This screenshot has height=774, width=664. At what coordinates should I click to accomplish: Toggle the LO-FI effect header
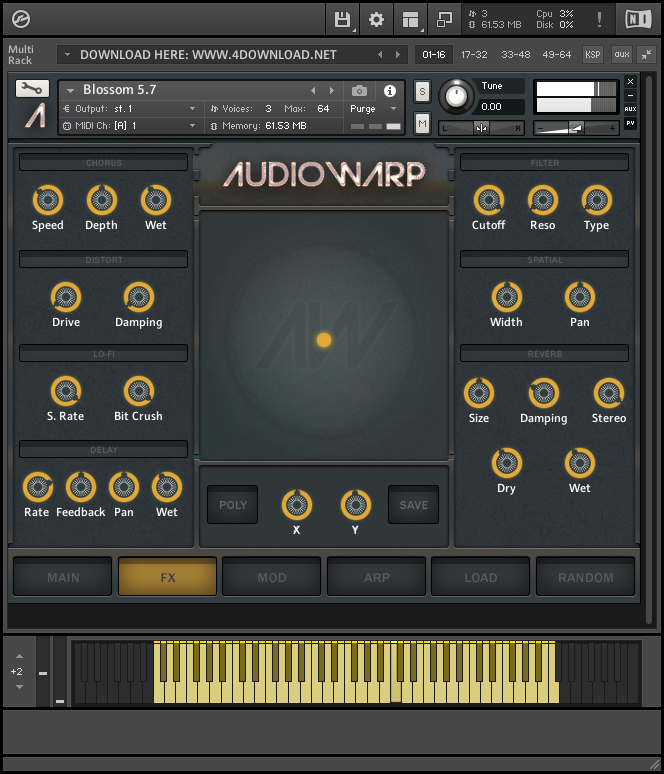pyautogui.click(x=104, y=353)
